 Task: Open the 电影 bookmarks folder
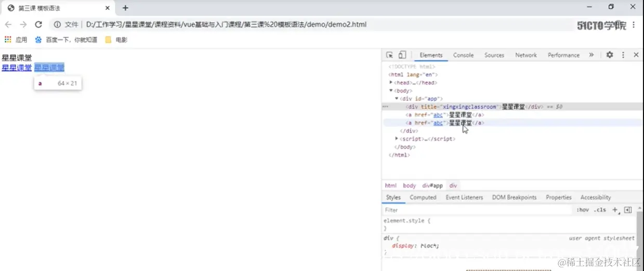(x=116, y=39)
